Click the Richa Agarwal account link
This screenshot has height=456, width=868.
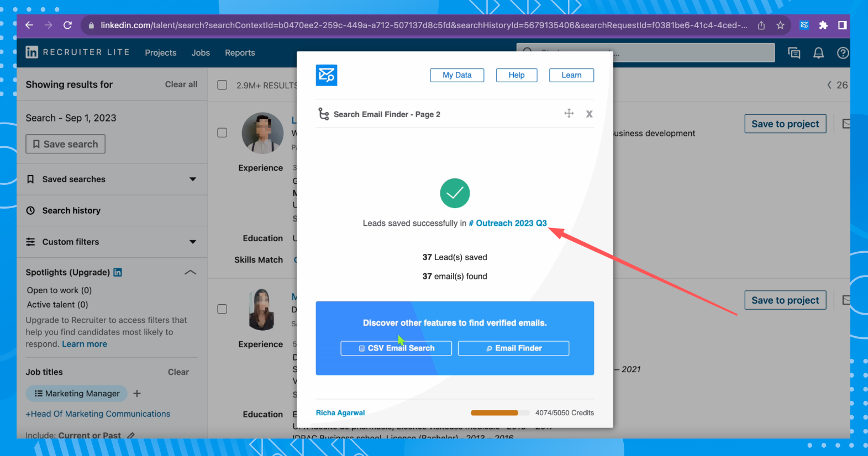(340, 413)
